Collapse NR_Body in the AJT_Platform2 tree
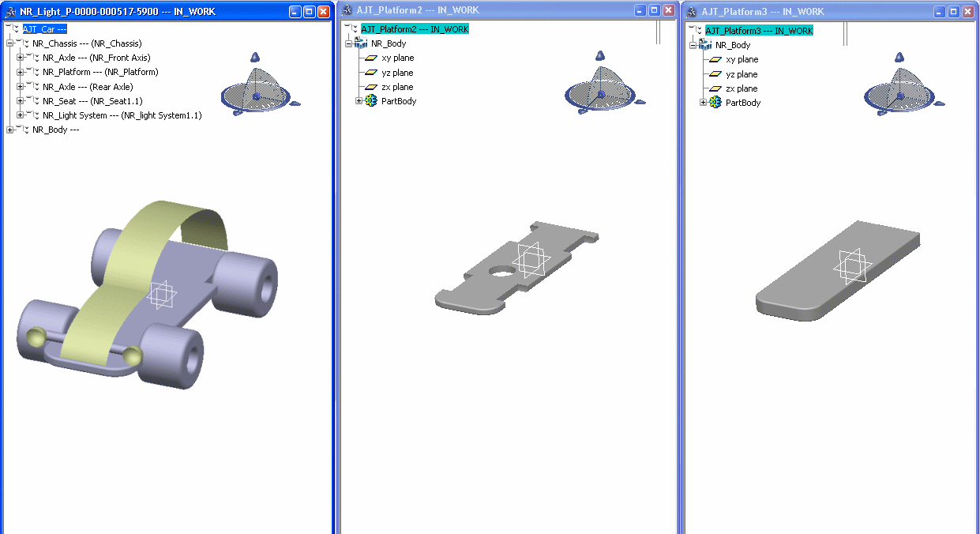This screenshot has height=534, width=980. (x=349, y=43)
